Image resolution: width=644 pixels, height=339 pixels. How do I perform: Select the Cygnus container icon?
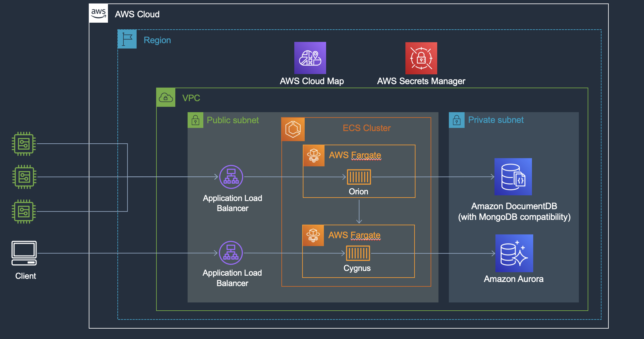click(358, 253)
